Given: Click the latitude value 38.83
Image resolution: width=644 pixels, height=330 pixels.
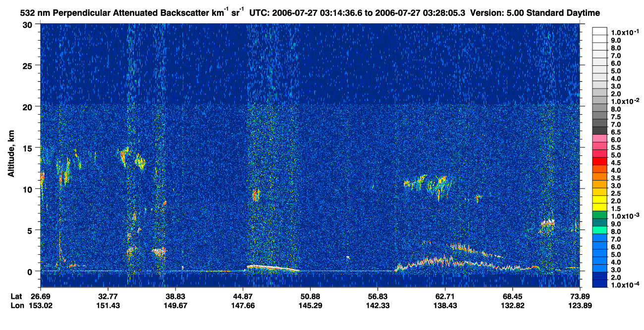Looking at the screenshot, I should [x=175, y=296].
